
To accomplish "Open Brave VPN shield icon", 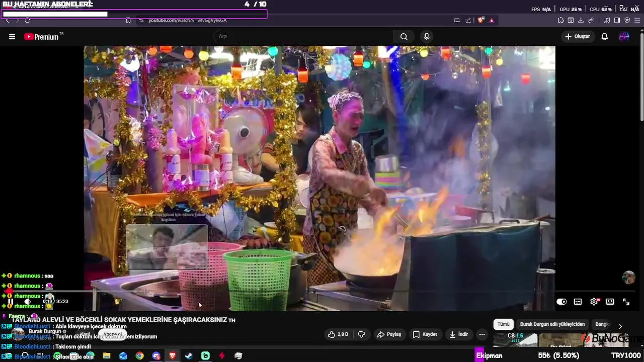I will coord(627,20).
